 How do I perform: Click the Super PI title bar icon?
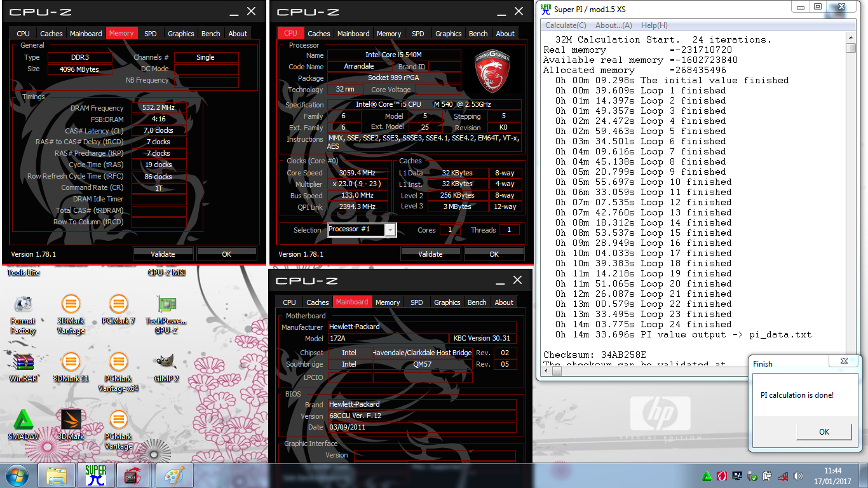coord(545,9)
